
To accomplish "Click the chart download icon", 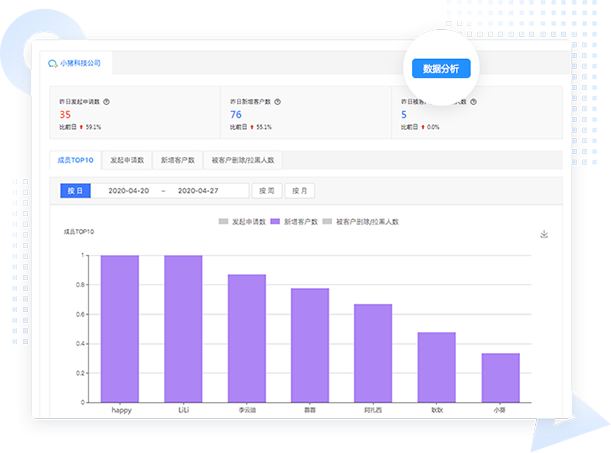I will click(544, 234).
